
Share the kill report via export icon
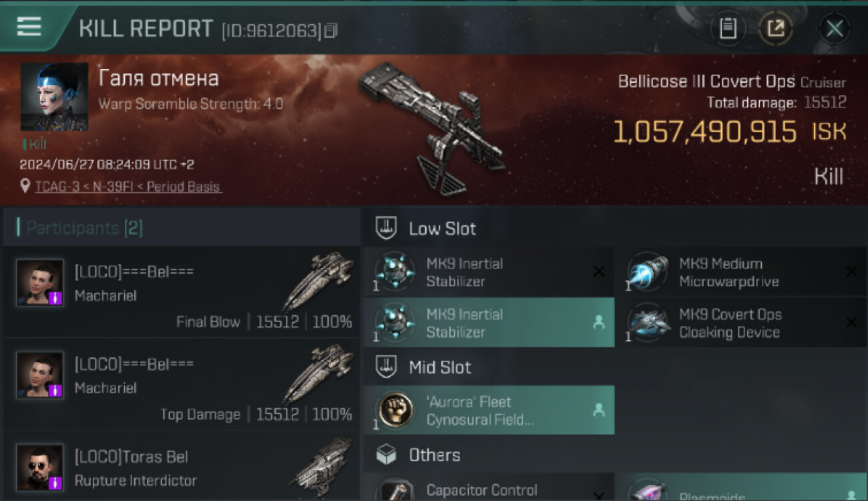(x=776, y=29)
